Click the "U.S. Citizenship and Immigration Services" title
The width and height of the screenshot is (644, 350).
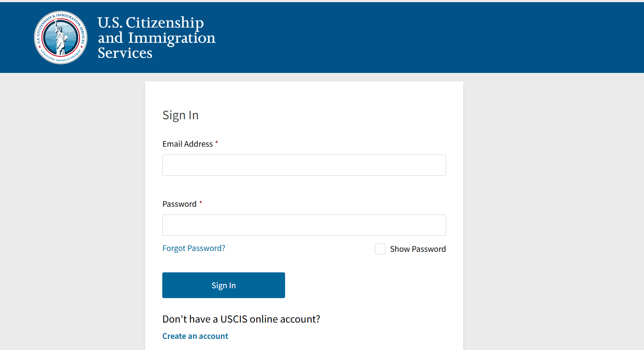point(156,38)
